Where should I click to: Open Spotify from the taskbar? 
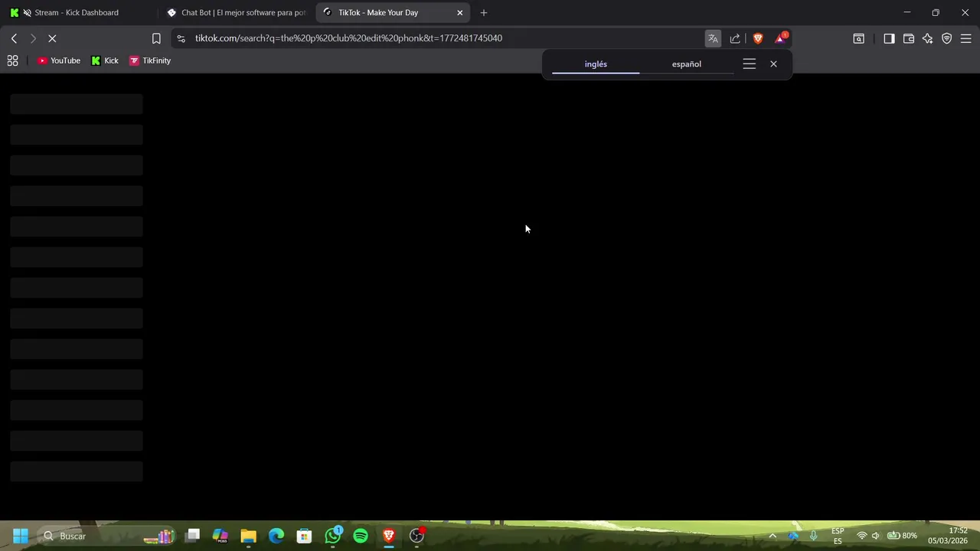(361, 536)
